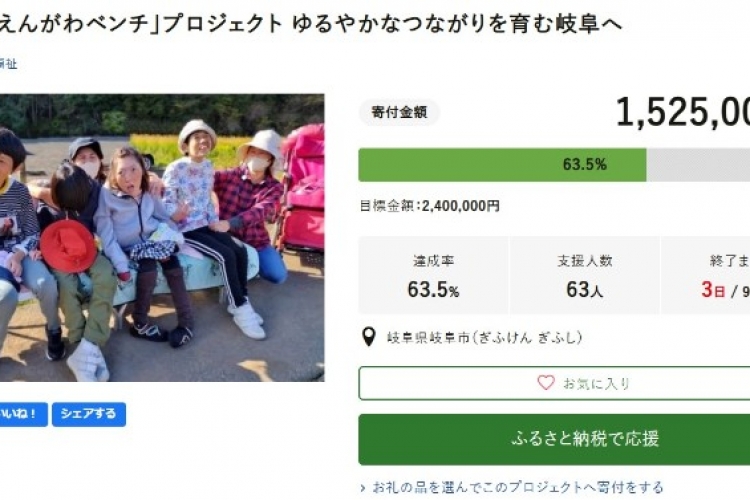Click the project group photo
This screenshot has height=500, width=750.
162,238
